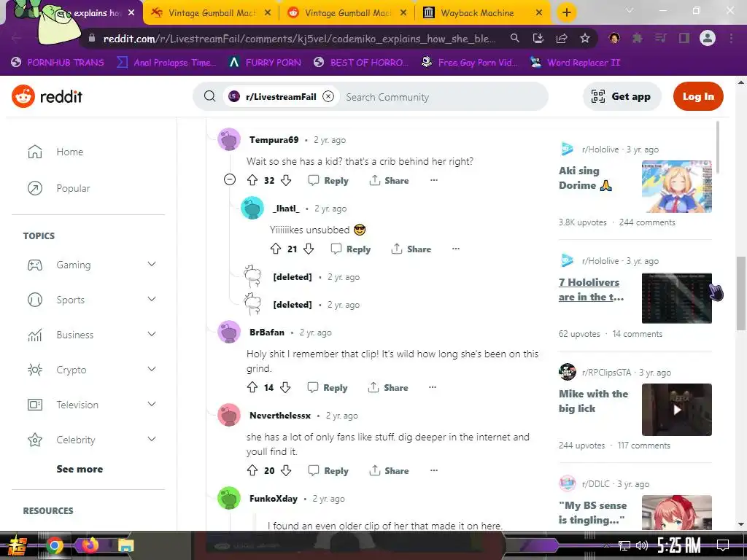Upvote _lhatl_'s reply with 21 votes

275,249
